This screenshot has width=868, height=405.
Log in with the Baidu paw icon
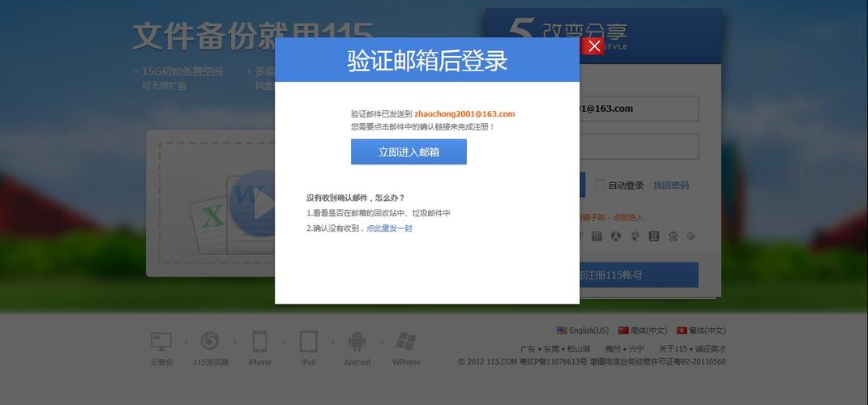[x=673, y=237]
